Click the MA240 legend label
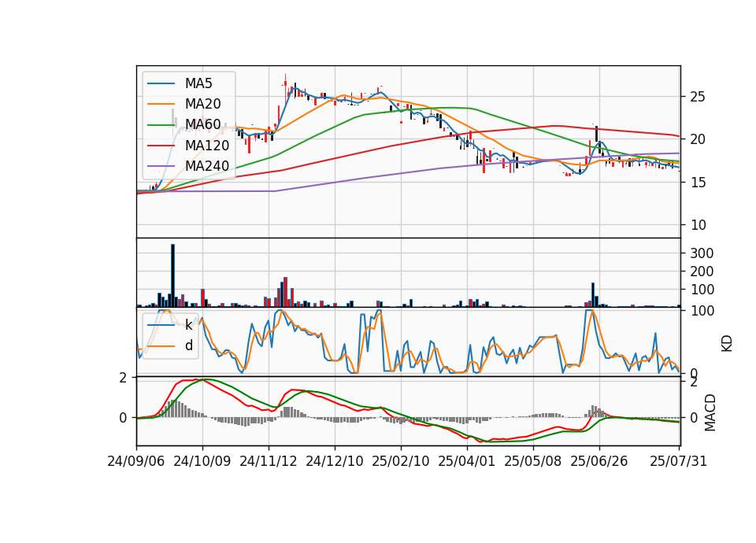 pyautogui.click(x=207, y=166)
